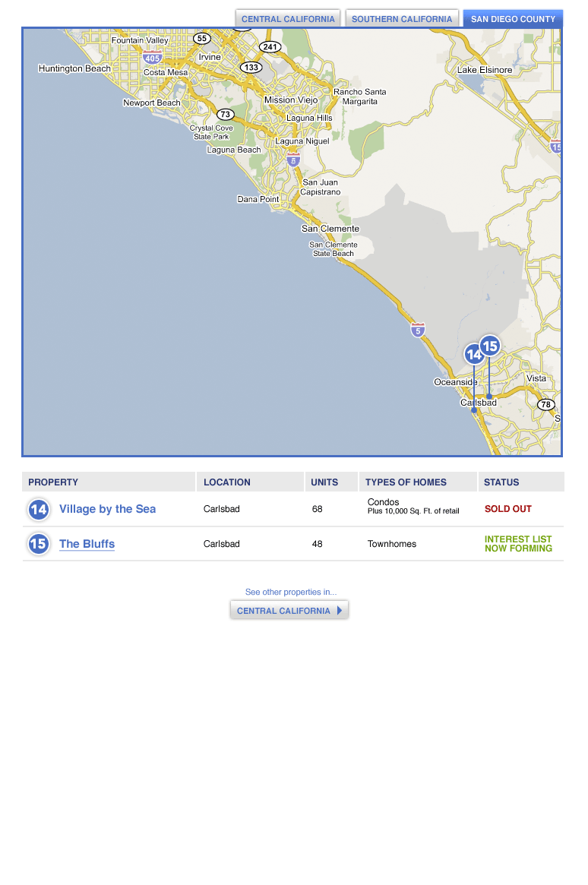Screen dimensions: 588x885
Task: Click map marker number 15
Action: [x=490, y=346]
